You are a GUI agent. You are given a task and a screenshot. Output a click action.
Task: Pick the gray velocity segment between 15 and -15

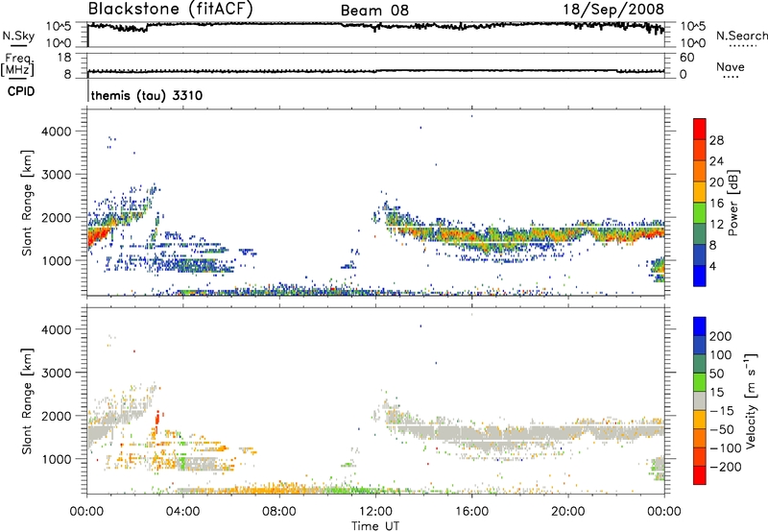(x=700, y=400)
